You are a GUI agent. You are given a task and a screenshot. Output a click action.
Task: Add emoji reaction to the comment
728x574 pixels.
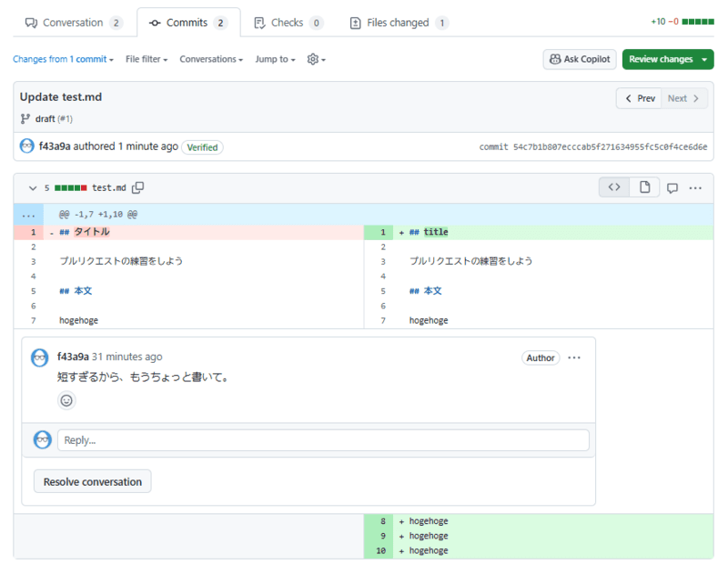tap(66, 400)
